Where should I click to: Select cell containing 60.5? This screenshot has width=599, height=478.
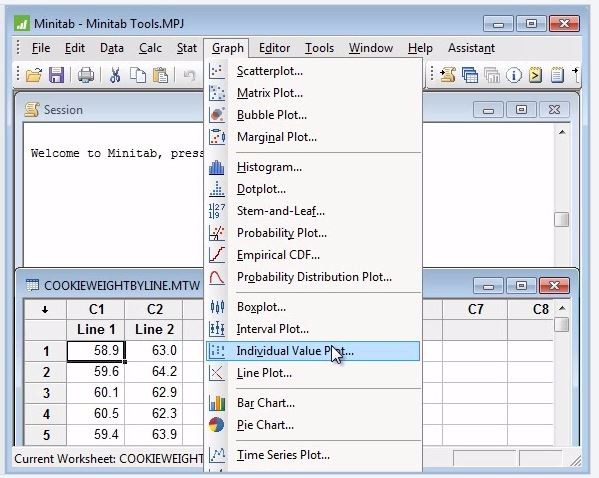tap(96, 413)
